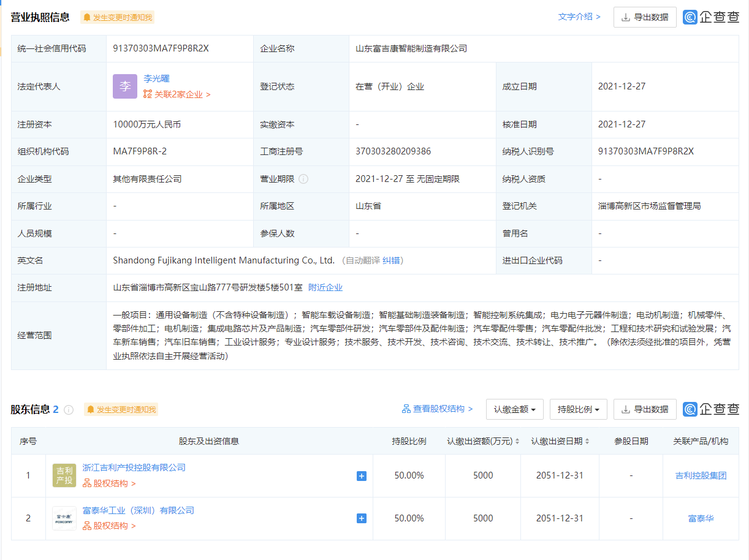749x560 pixels.
Task: Open 富泰华工业（深圳）有限公司 shareholder link
Action: click(139, 510)
